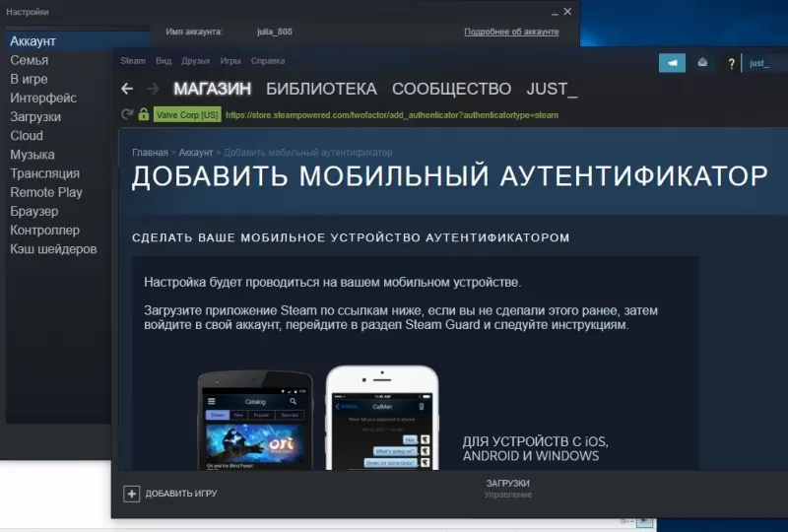Viewport: 788px width, 532px height.
Task: Switch to the МАГАЗИН tab
Action: (x=212, y=89)
